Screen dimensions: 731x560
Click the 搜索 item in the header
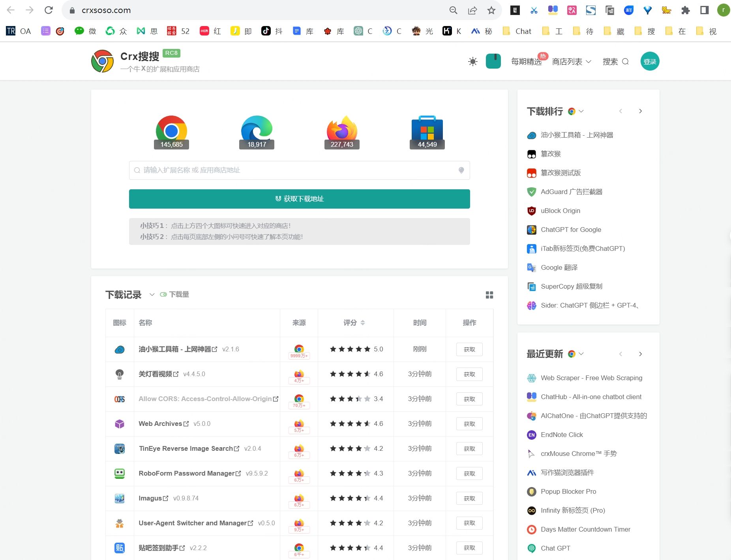click(x=615, y=62)
